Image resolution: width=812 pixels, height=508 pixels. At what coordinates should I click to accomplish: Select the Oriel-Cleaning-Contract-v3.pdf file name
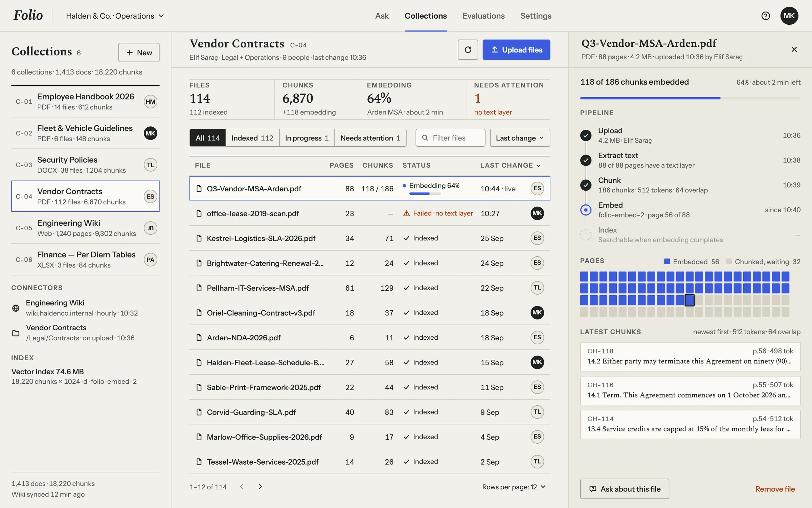pos(261,313)
